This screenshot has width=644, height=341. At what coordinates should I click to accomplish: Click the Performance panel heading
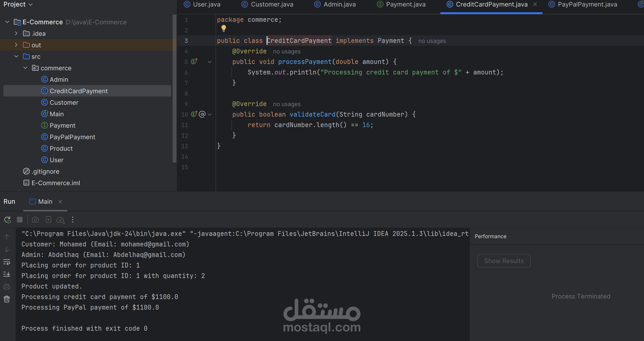(x=490, y=236)
